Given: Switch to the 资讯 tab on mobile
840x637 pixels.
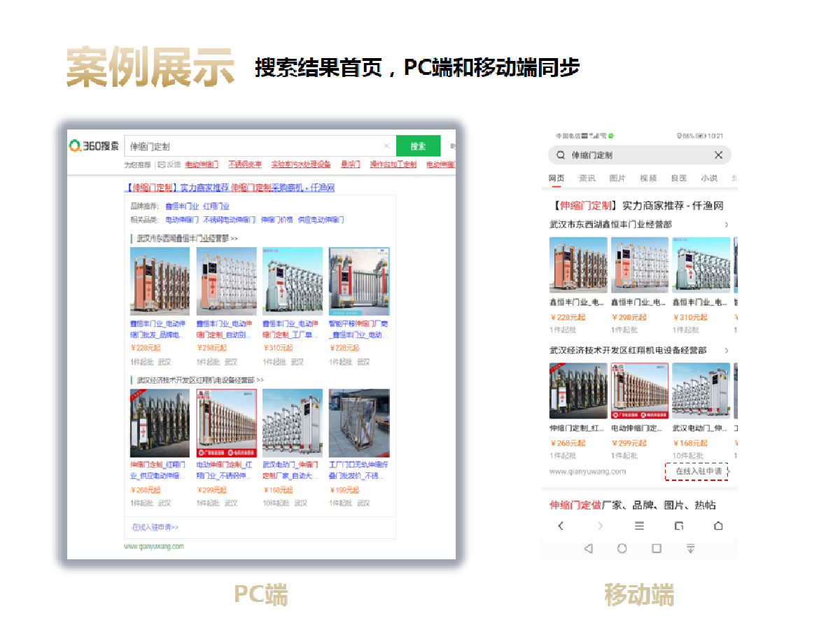Looking at the screenshot, I should click(587, 178).
